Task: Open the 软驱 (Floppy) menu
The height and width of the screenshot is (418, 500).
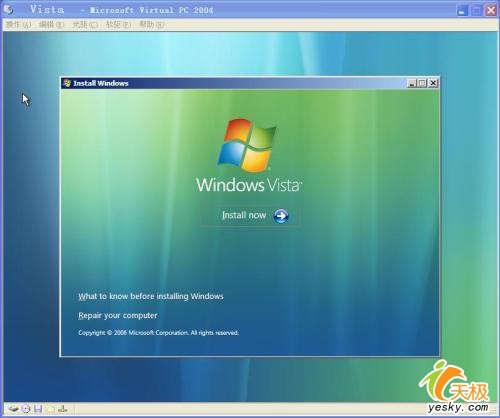Action: click(118, 24)
